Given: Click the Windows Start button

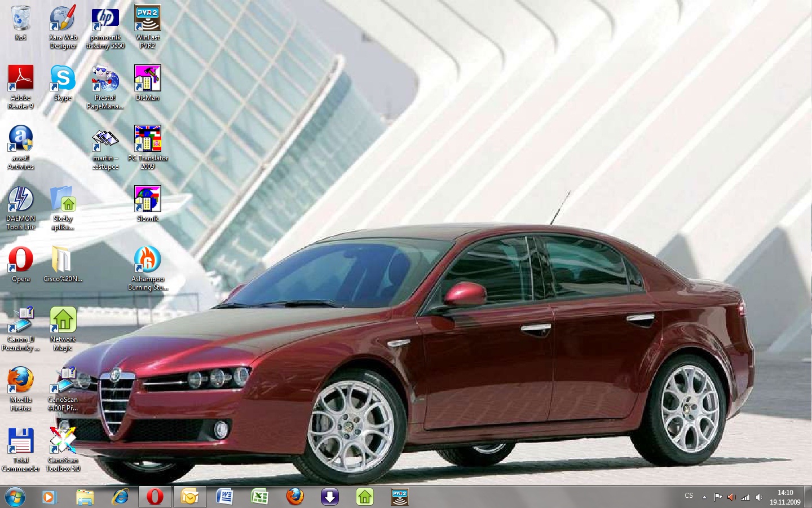Looking at the screenshot, I should [x=15, y=497].
